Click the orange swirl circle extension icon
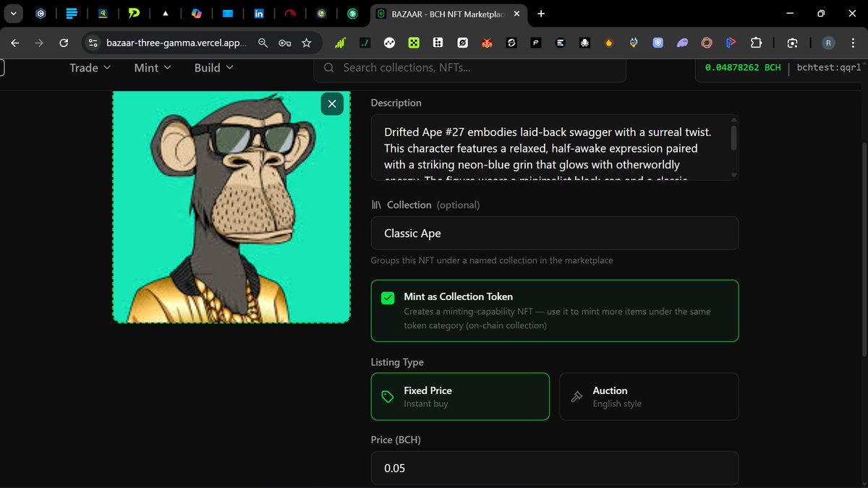 click(707, 43)
